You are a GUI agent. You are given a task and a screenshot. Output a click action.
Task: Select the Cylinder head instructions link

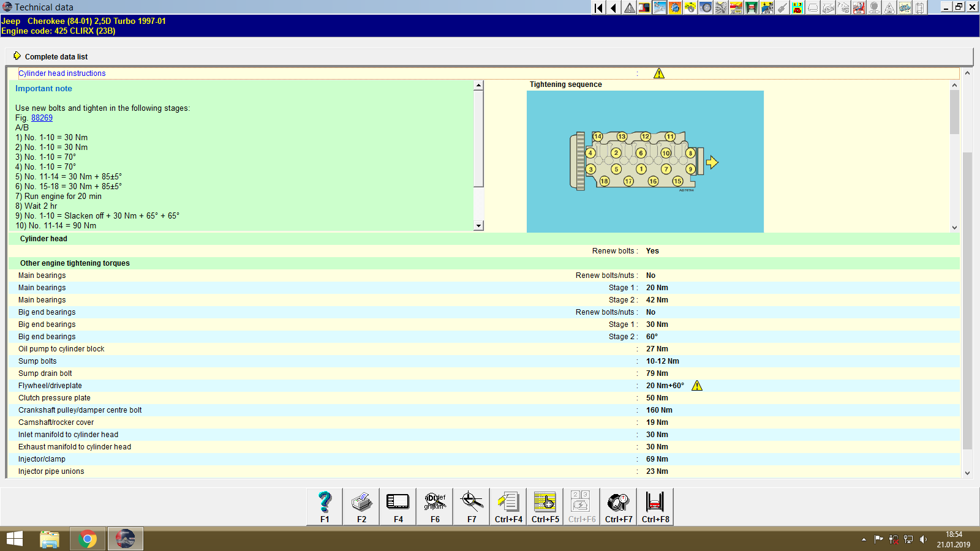pyautogui.click(x=62, y=73)
